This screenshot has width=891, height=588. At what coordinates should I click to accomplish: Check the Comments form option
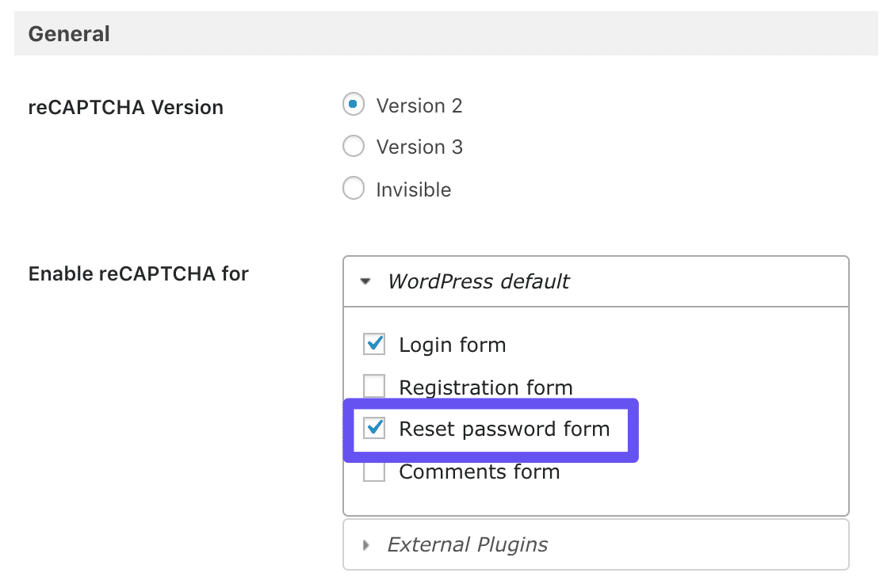(373, 471)
